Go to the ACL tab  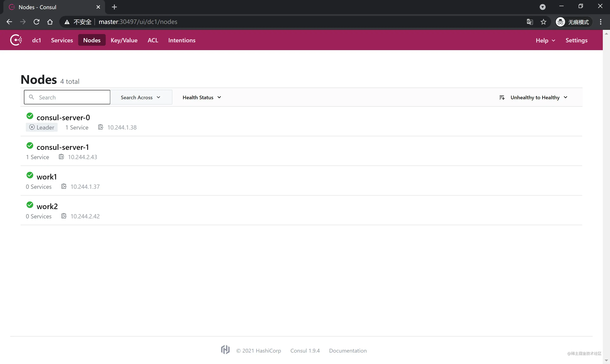[x=153, y=40]
